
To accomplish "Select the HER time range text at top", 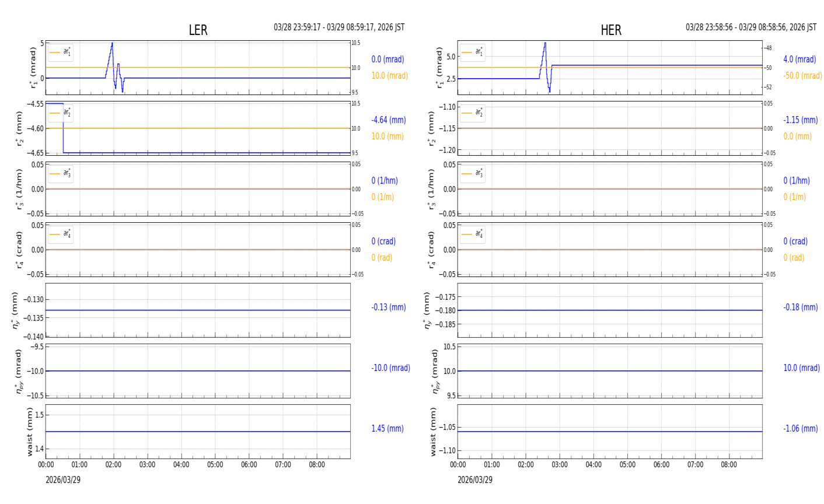I will 750,27.
